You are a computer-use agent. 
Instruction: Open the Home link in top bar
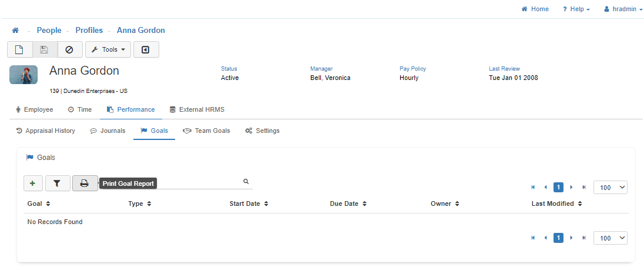point(535,9)
